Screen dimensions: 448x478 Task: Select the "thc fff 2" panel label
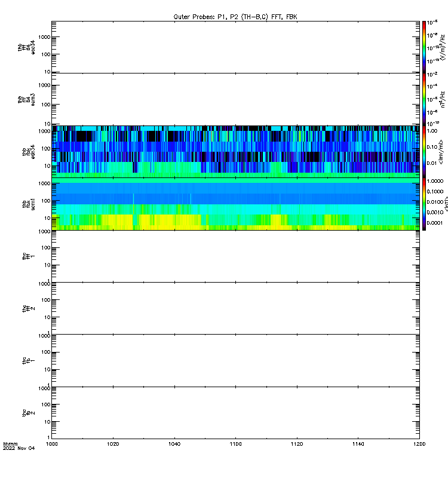29,308
